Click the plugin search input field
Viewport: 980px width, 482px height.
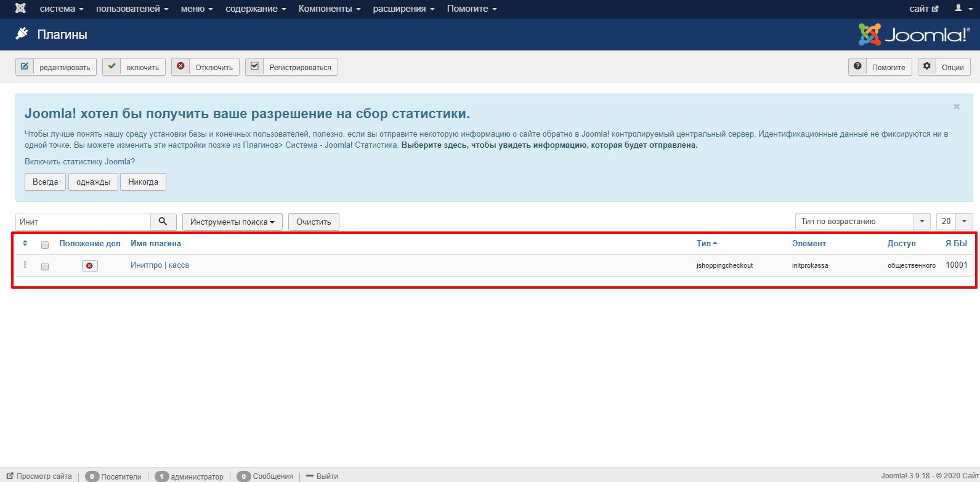point(83,222)
